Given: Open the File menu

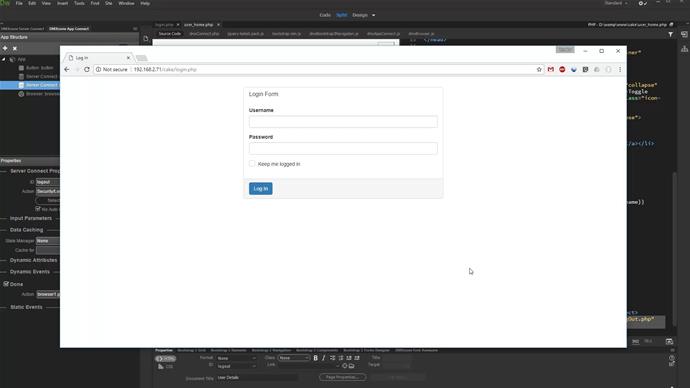Looking at the screenshot, I should point(19,3).
